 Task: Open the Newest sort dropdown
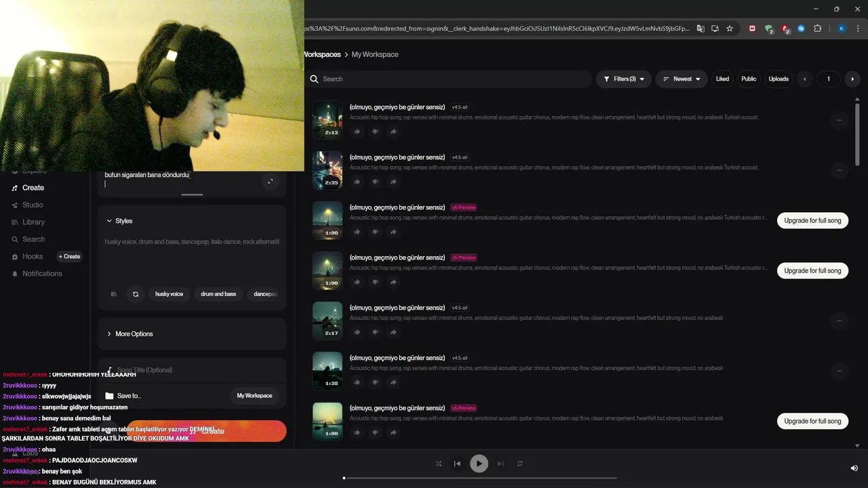(x=682, y=79)
